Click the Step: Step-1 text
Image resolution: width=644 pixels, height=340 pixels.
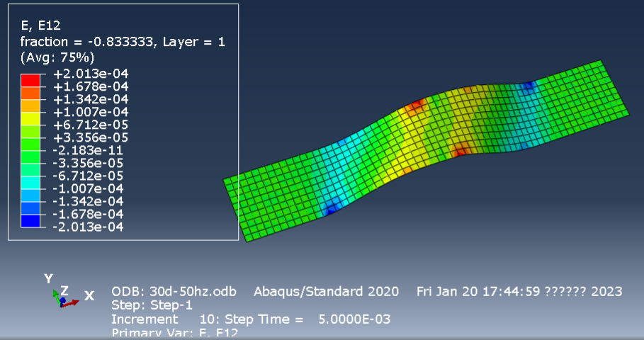[x=153, y=305]
